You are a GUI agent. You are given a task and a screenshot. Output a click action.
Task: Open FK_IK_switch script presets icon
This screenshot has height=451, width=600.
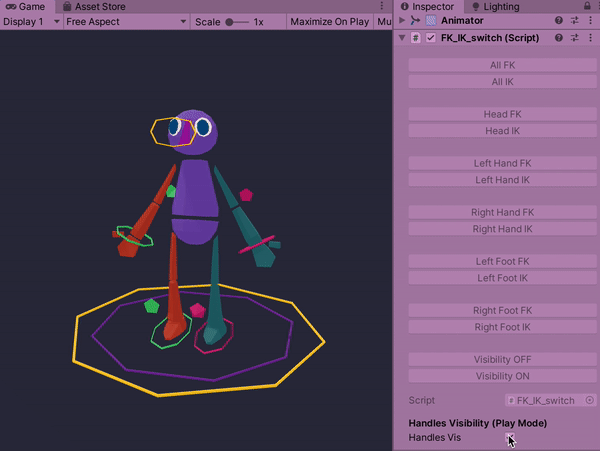574,38
